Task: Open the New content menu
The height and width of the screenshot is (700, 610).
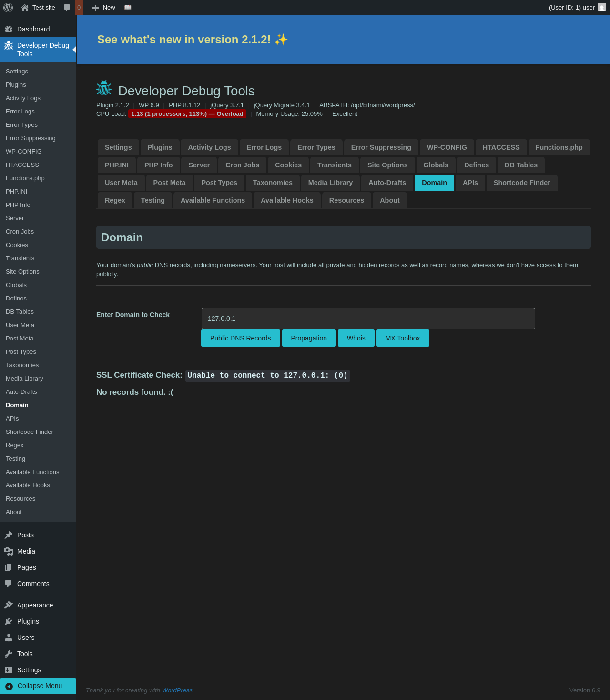Action: coord(103,8)
